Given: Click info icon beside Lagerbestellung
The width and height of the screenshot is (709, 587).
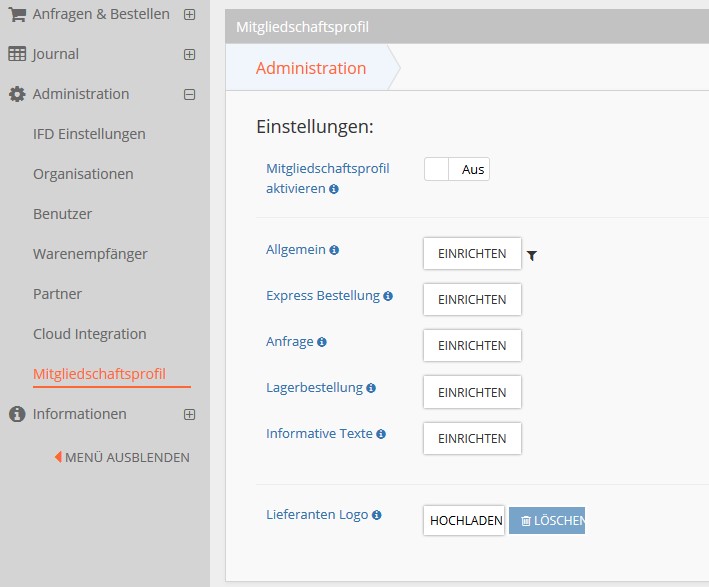Looking at the screenshot, I should click(371, 388).
